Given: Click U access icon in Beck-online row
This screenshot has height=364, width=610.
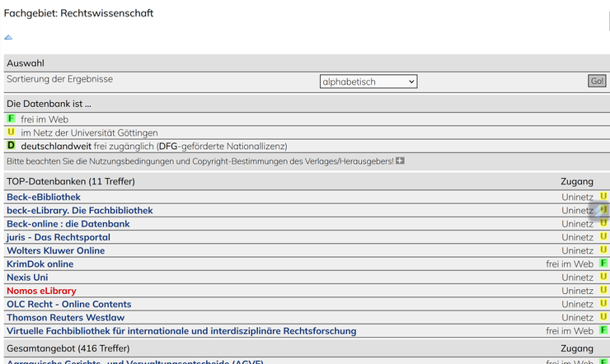Looking at the screenshot, I should 603,223.
